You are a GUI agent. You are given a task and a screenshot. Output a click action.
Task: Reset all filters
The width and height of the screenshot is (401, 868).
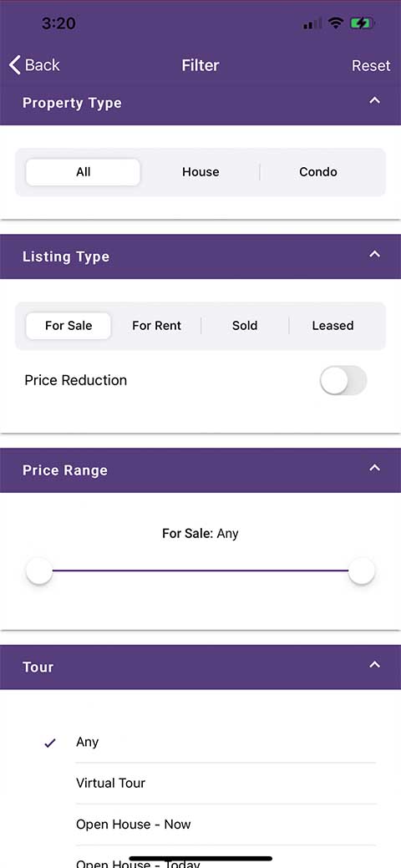pyautogui.click(x=371, y=65)
